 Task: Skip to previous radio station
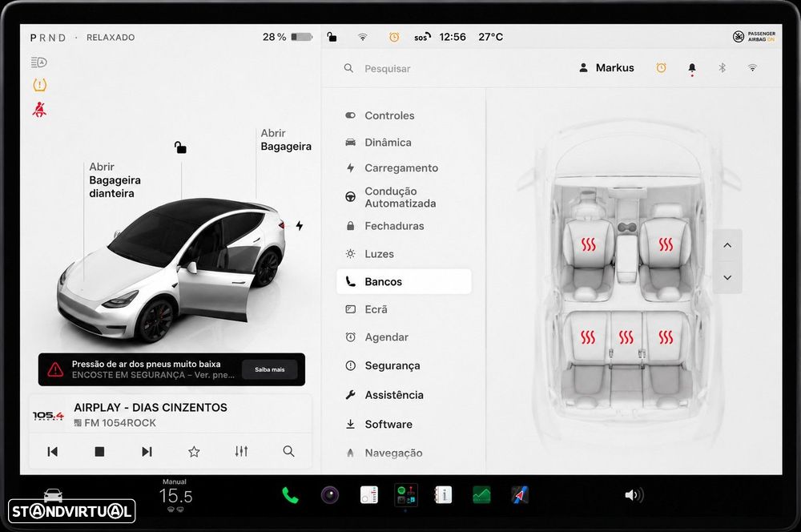point(52,451)
